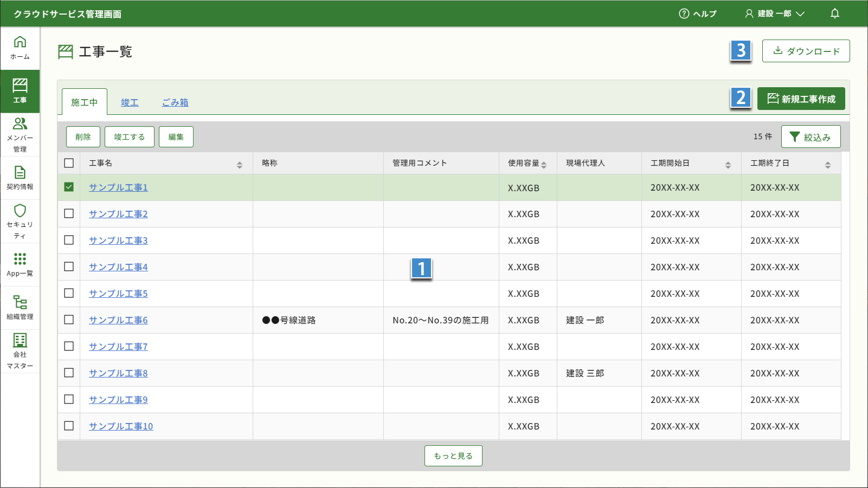
Task: Click the notification bell icon
Action: click(x=835, y=14)
